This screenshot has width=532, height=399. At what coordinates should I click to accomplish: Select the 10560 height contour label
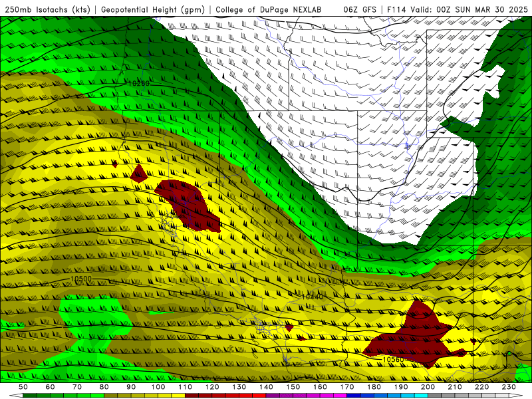(x=393, y=360)
